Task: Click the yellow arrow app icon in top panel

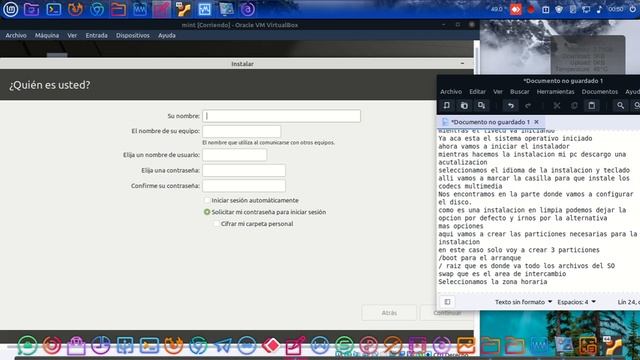Action: click(x=183, y=9)
